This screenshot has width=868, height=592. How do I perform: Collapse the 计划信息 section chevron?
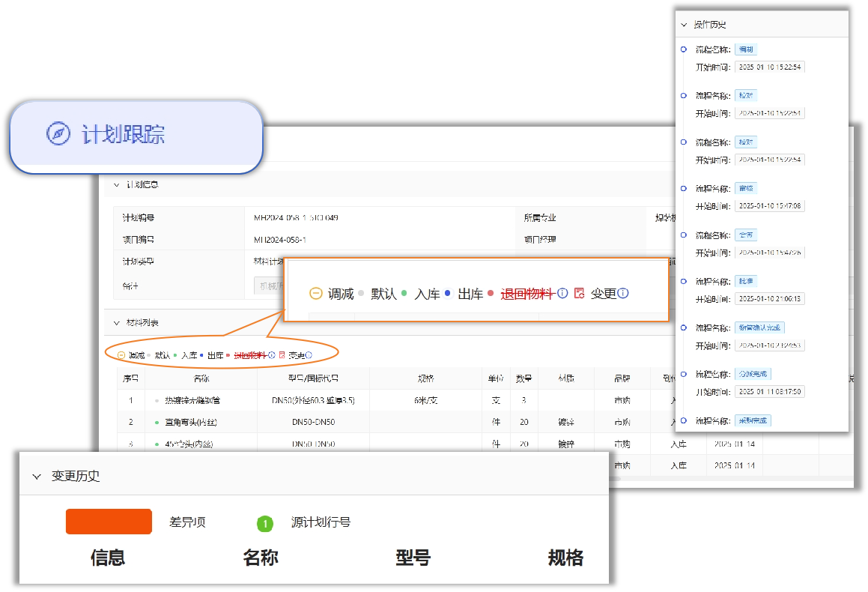pyautogui.click(x=116, y=184)
